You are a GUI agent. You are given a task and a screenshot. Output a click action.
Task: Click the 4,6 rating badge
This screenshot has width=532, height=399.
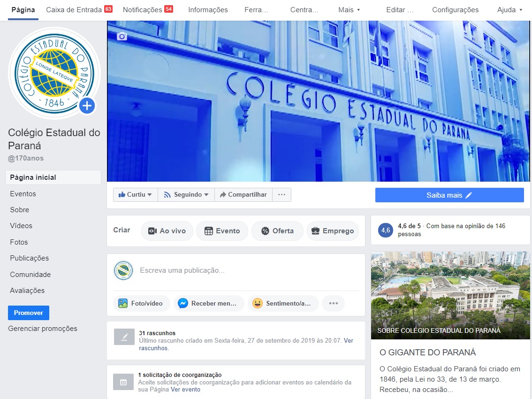click(386, 230)
